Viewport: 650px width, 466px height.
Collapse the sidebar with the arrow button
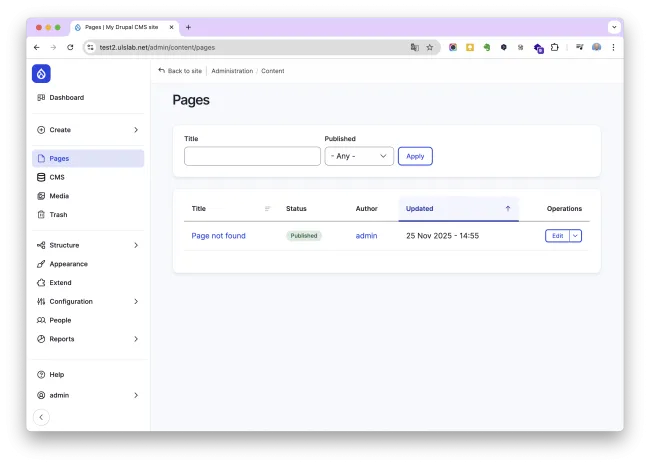coord(41,417)
